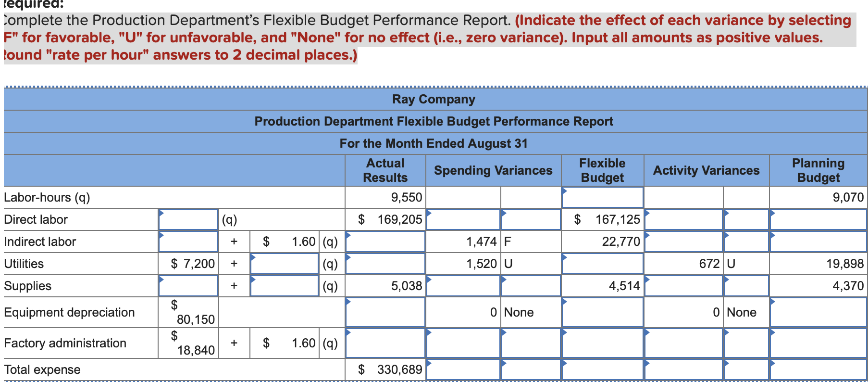Click Total expense activity variance amount field

pyautogui.click(x=684, y=369)
